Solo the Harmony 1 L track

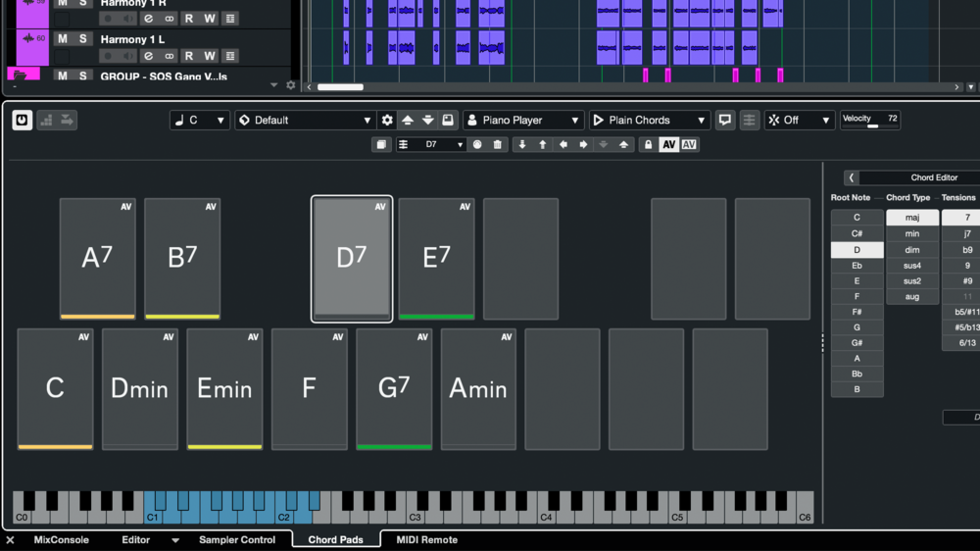click(x=82, y=39)
